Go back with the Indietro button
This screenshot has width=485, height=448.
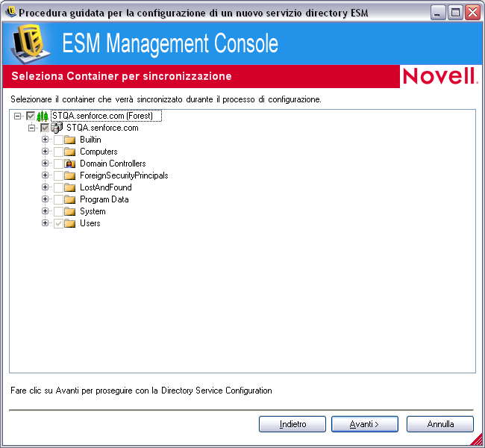[292, 424]
